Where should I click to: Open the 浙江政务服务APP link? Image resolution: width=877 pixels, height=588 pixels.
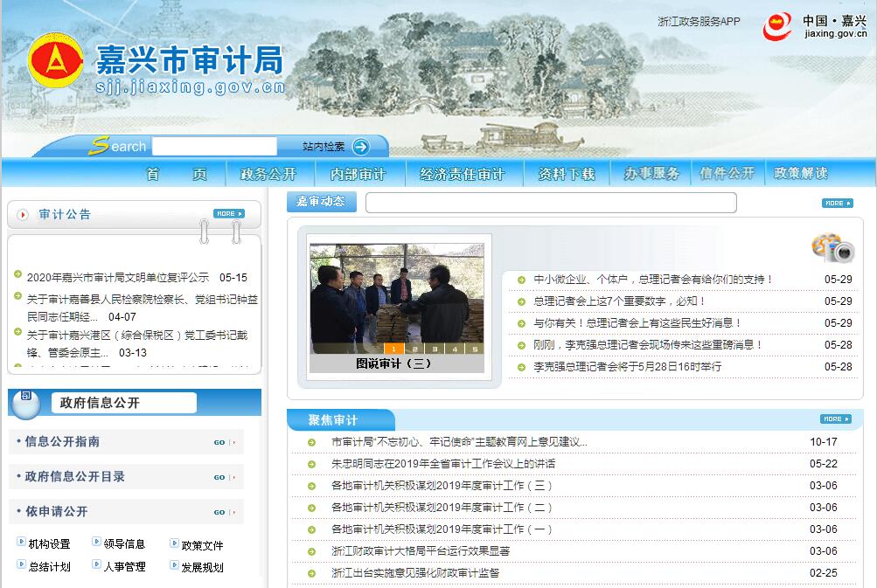click(698, 22)
